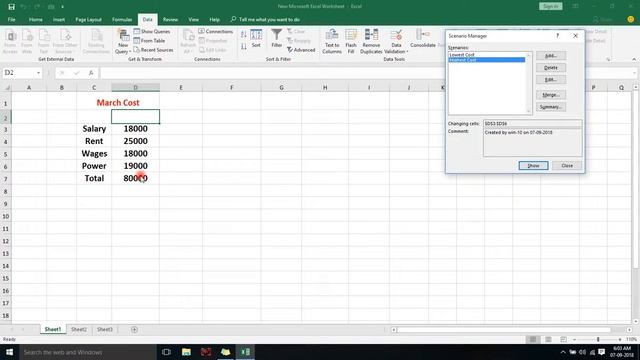Adjust the zoom slider in status bar

(x=598, y=340)
